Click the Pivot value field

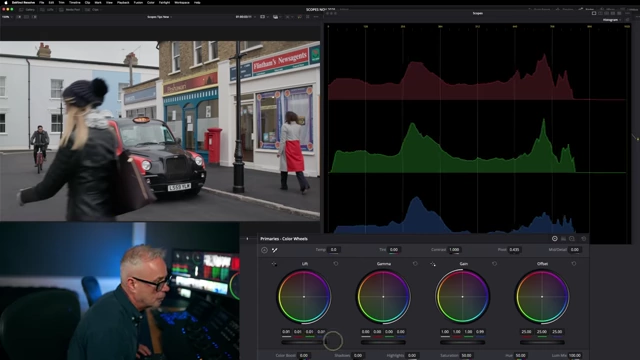(x=514, y=250)
